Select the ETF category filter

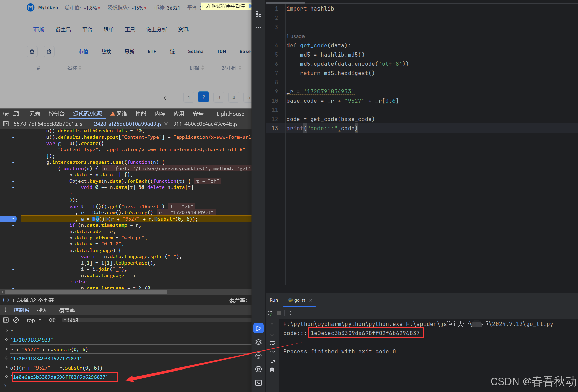152,51
